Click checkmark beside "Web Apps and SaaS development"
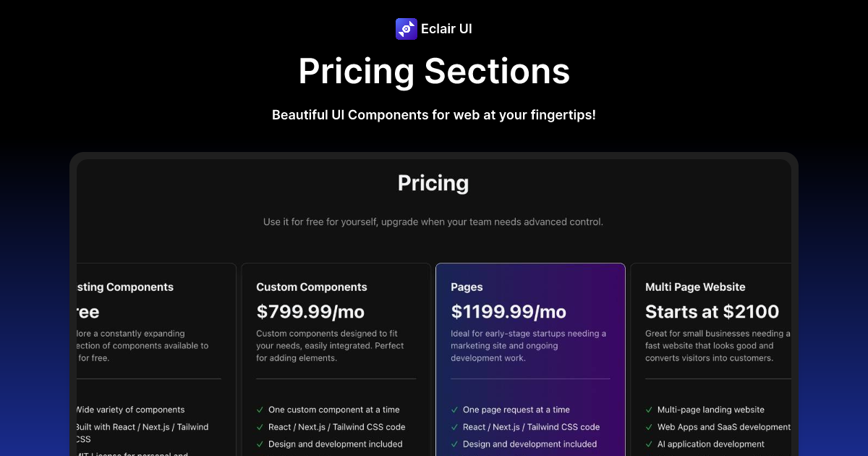This screenshot has height=456, width=868. click(x=649, y=426)
